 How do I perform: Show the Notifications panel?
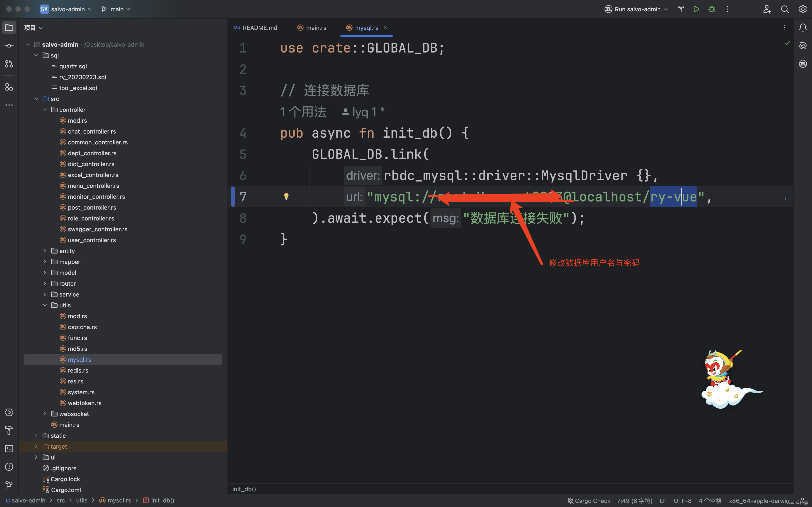coord(803,27)
